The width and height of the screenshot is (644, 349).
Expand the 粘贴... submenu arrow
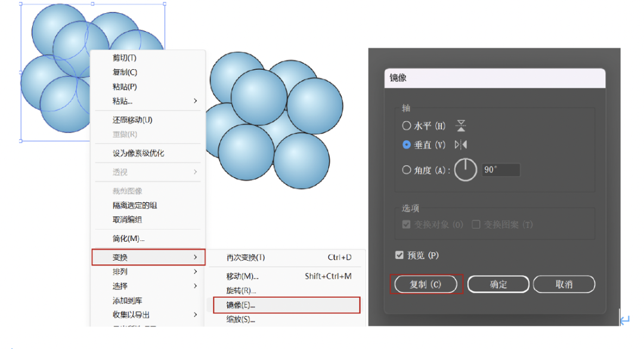[x=195, y=101]
